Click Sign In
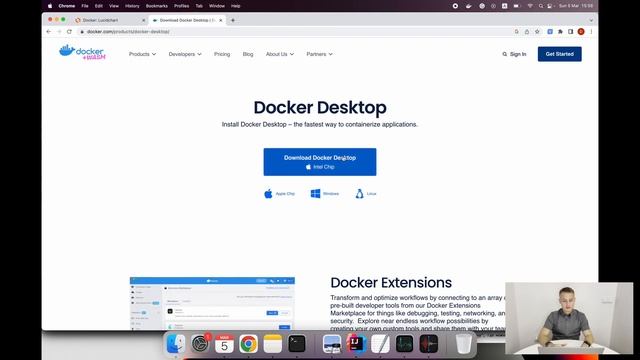 coord(518,54)
